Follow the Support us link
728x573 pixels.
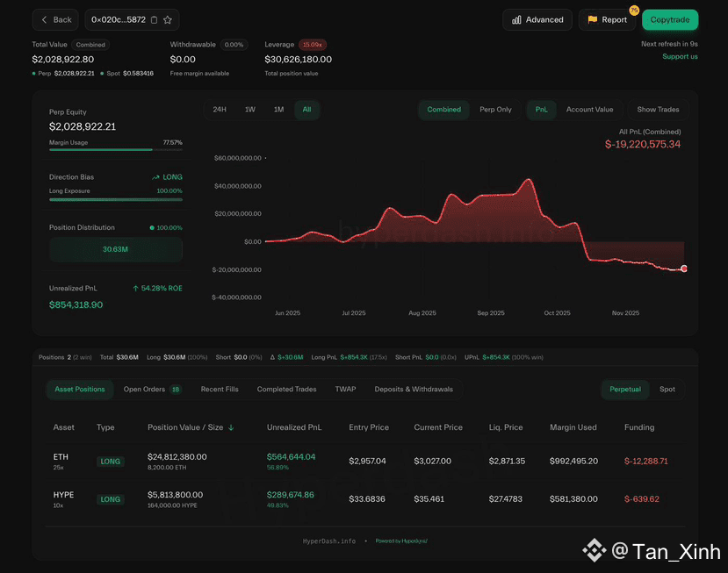pos(680,57)
